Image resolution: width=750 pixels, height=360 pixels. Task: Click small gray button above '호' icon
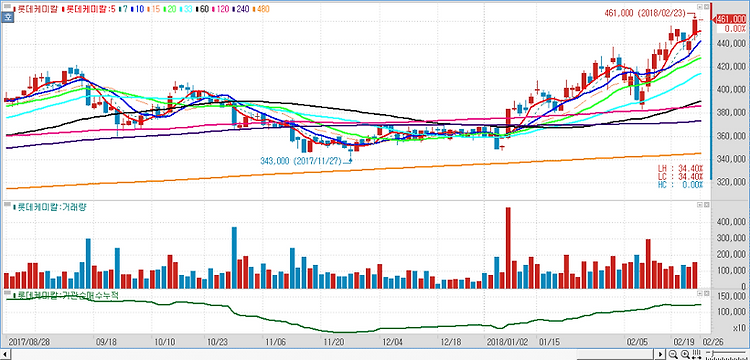coord(7,5)
